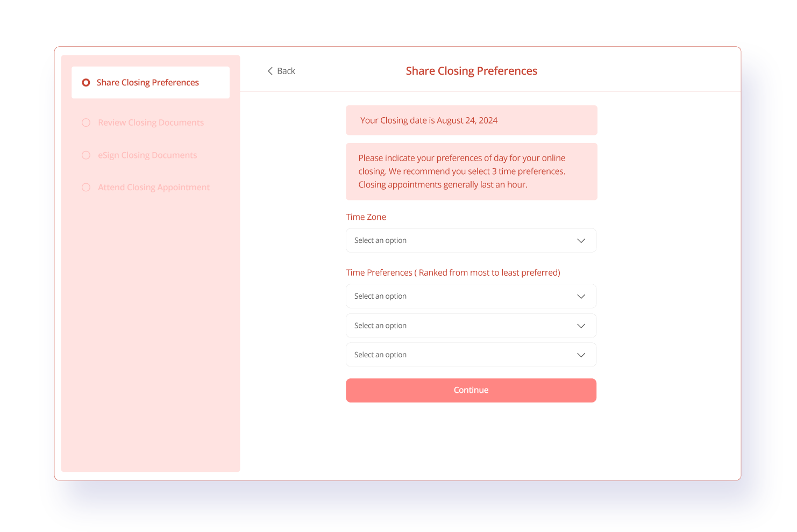Select the Share Closing Preferences step circle
Image resolution: width=797 pixels, height=532 pixels.
click(x=86, y=83)
